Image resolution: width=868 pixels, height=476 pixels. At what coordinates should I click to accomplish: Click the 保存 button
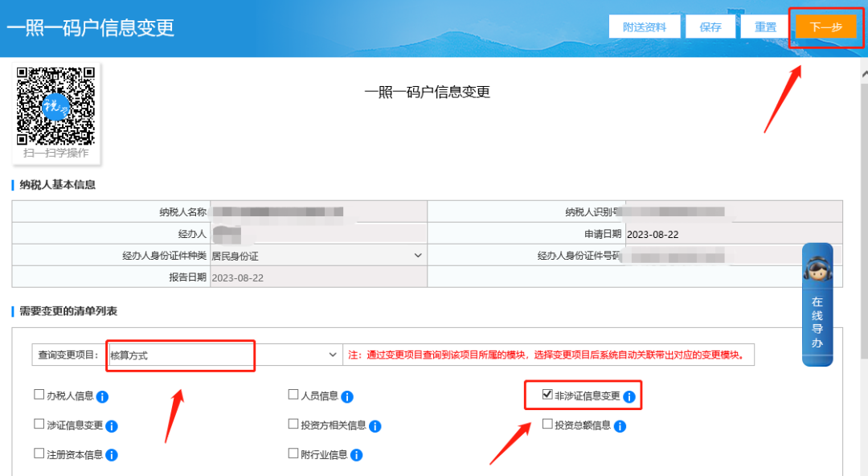click(x=710, y=27)
